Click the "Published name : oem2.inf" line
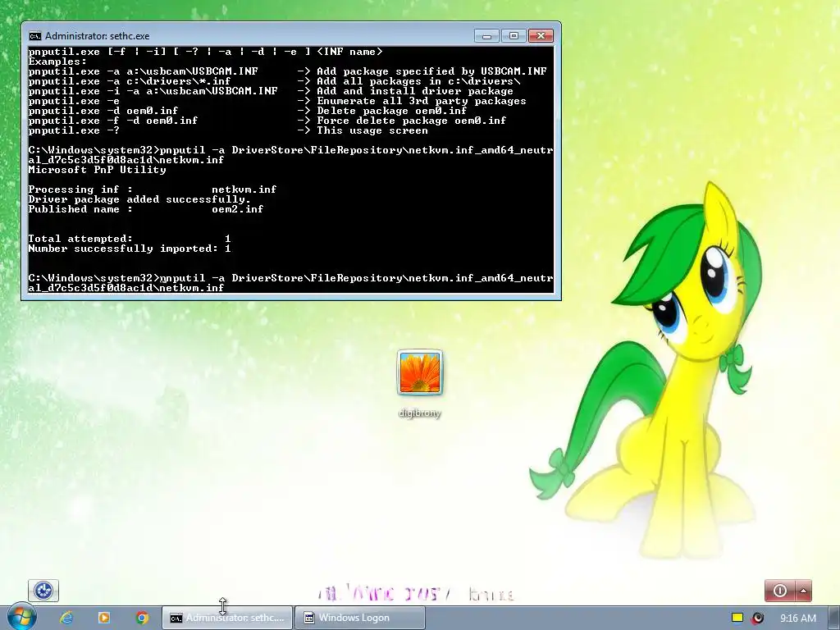The height and width of the screenshot is (630, 840). 146,209
